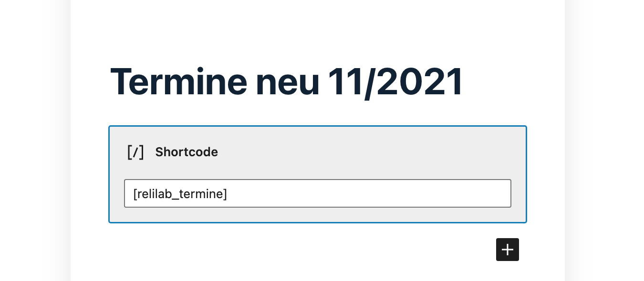Click the gray strip below the shortcode input
This screenshot has height=281, width=644.
tap(317, 215)
